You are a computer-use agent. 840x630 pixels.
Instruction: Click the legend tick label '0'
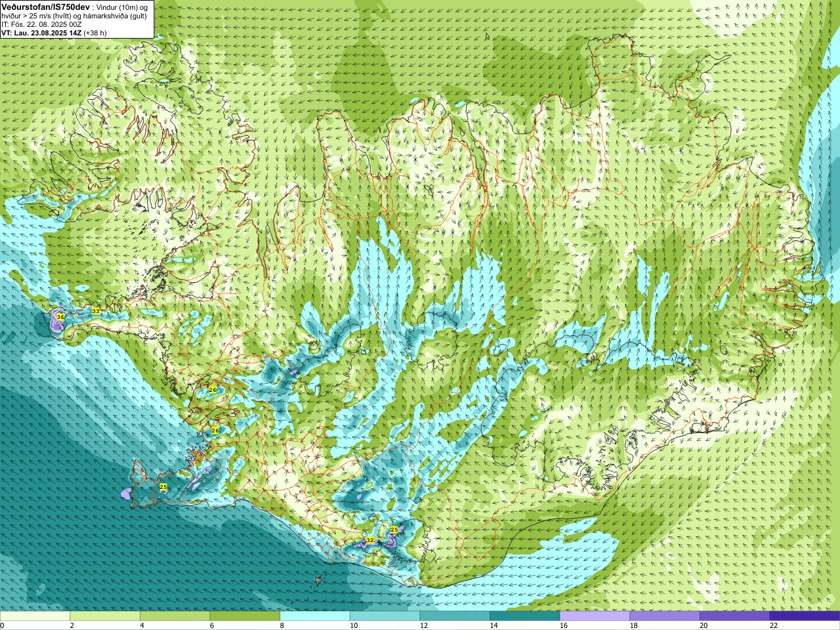tap(2, 625)
